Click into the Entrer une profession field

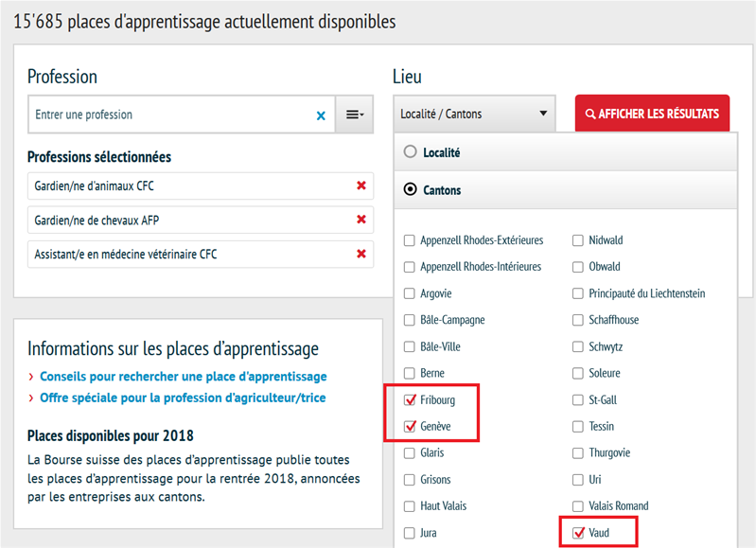[x=170, y=115]
